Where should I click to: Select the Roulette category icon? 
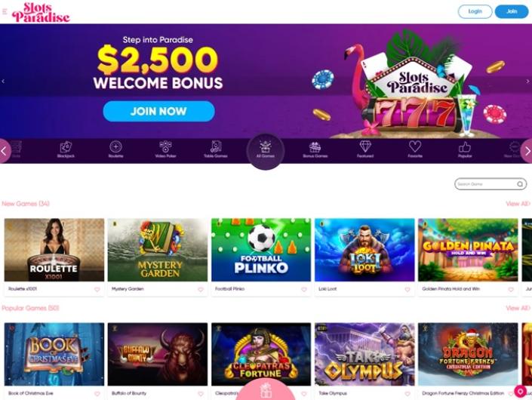click(x=115, y=149)
